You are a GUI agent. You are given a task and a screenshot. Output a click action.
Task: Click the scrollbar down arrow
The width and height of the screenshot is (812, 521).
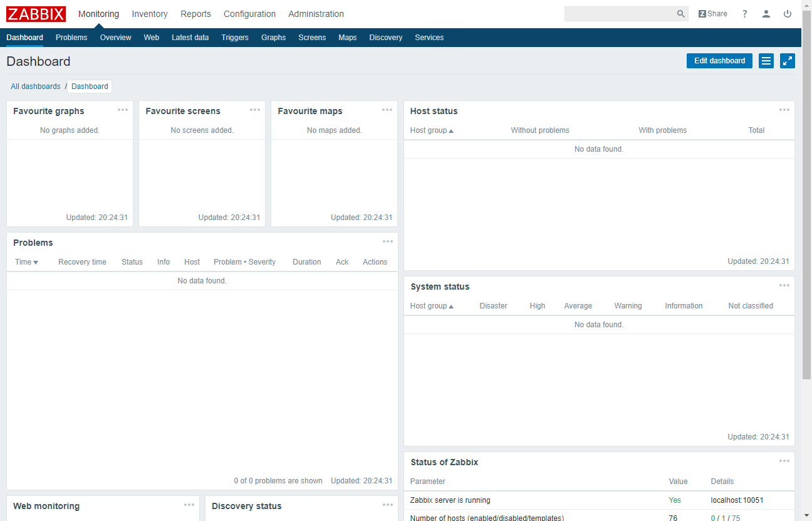(806, 515)
